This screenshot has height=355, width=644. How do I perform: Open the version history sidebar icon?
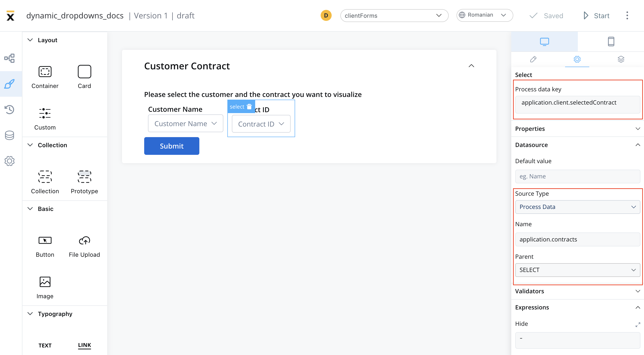9,109
